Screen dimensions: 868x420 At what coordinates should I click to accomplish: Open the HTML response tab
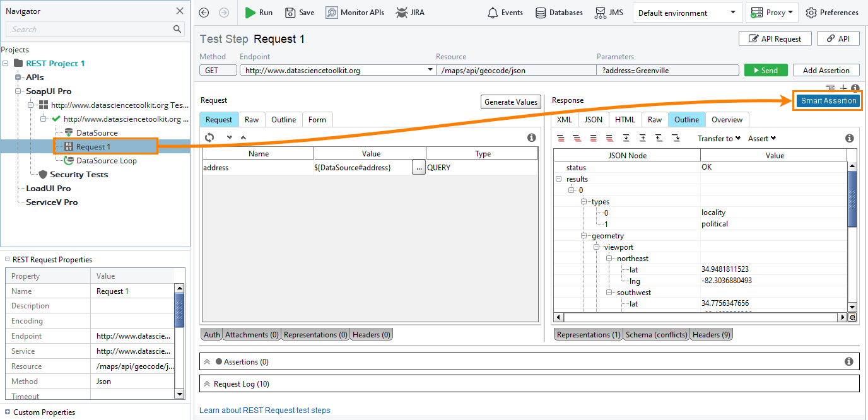[x=625, y=120]
